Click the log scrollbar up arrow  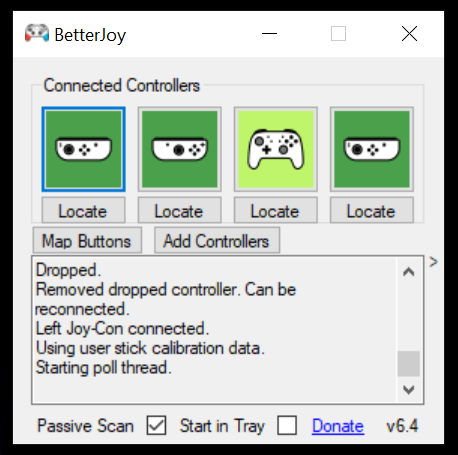tap(409, 272)
